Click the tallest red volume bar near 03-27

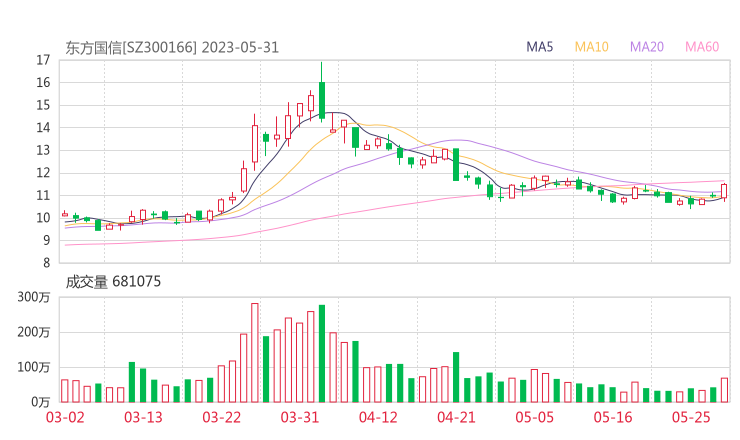pos(255,353)
